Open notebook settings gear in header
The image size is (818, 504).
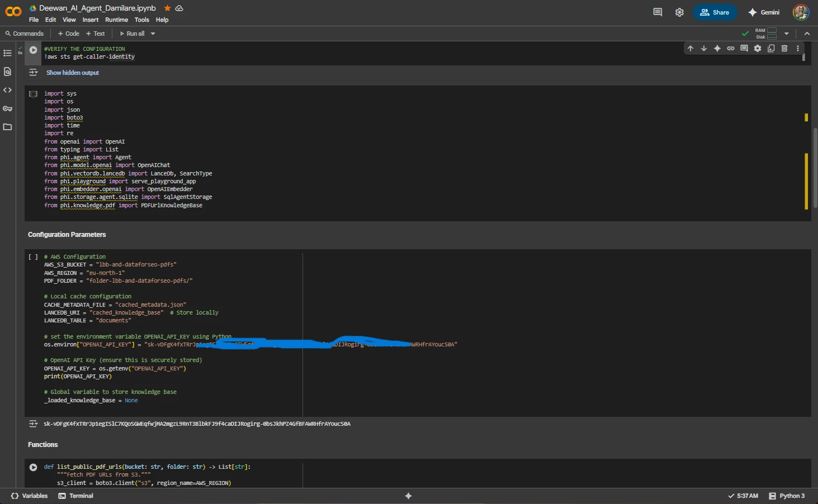(x=679, y=12)
